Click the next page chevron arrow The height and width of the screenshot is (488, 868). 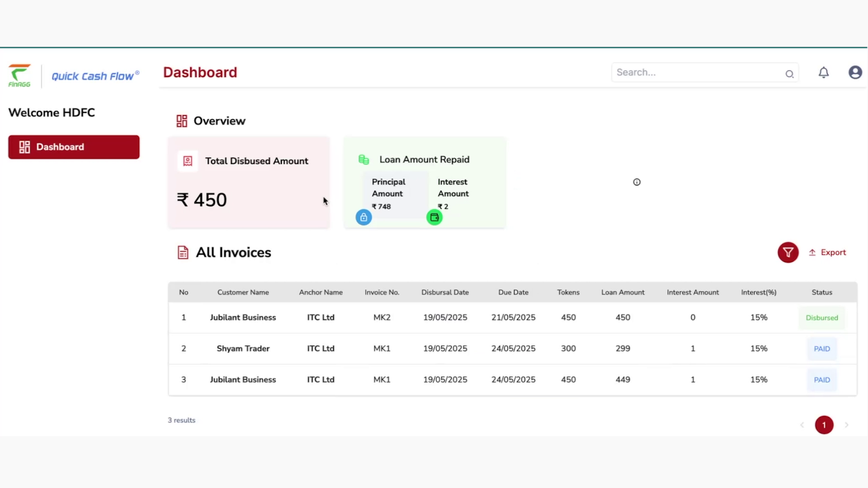point(847,425)
